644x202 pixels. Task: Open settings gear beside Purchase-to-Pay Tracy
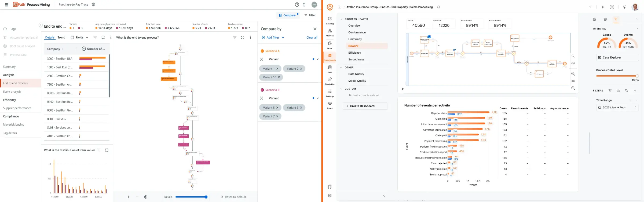click(93, 5)
